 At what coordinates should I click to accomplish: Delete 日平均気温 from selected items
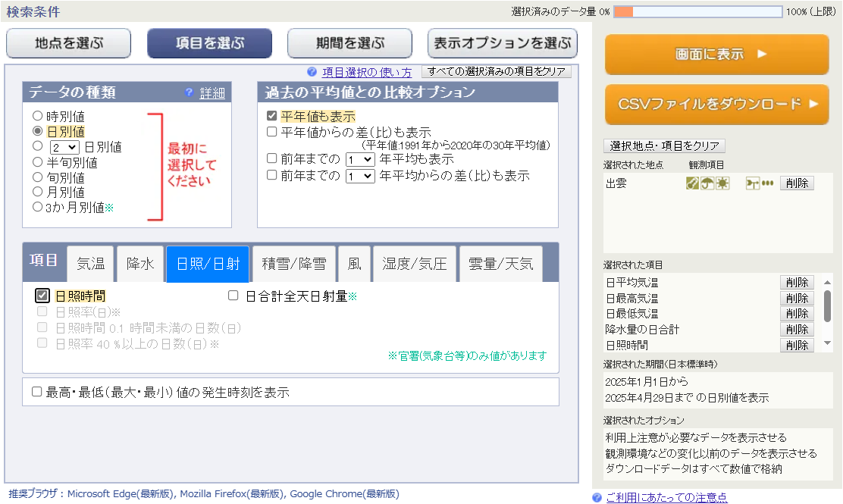(797, 283)
